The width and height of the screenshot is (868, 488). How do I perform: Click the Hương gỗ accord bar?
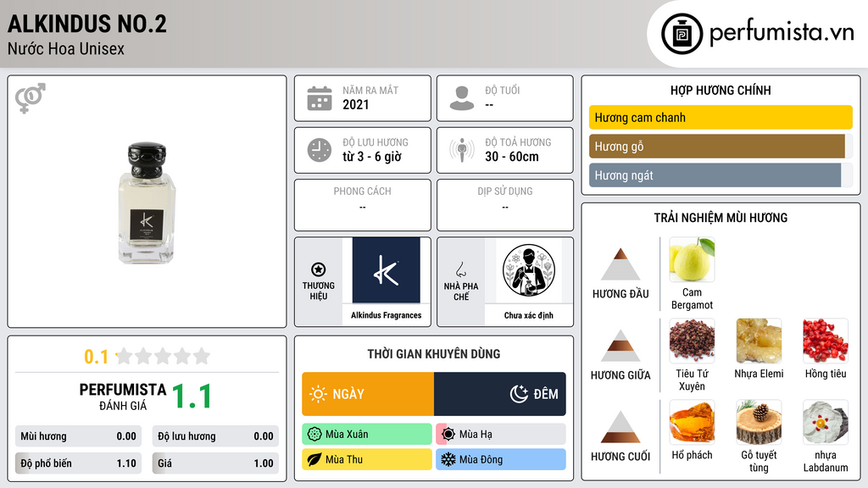(x=721, y=146)
